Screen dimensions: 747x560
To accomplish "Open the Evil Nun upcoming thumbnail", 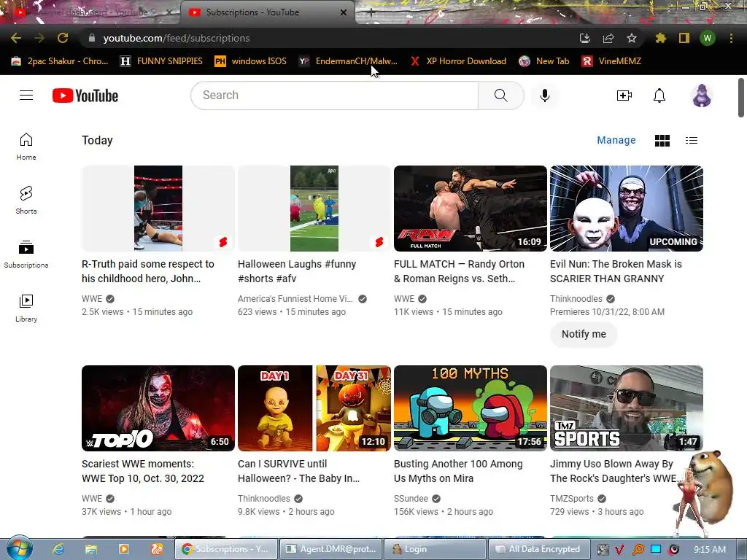I will [x=627, y=208].
